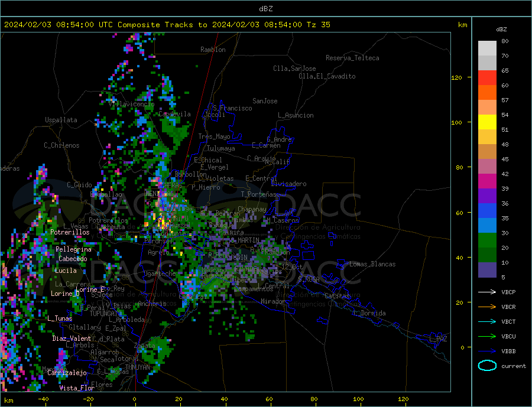Image resolution: width=532 pixels, height=407 pixels.
Task: Click the 'L_PAZ' map label
Action: (x=438, y=339)
